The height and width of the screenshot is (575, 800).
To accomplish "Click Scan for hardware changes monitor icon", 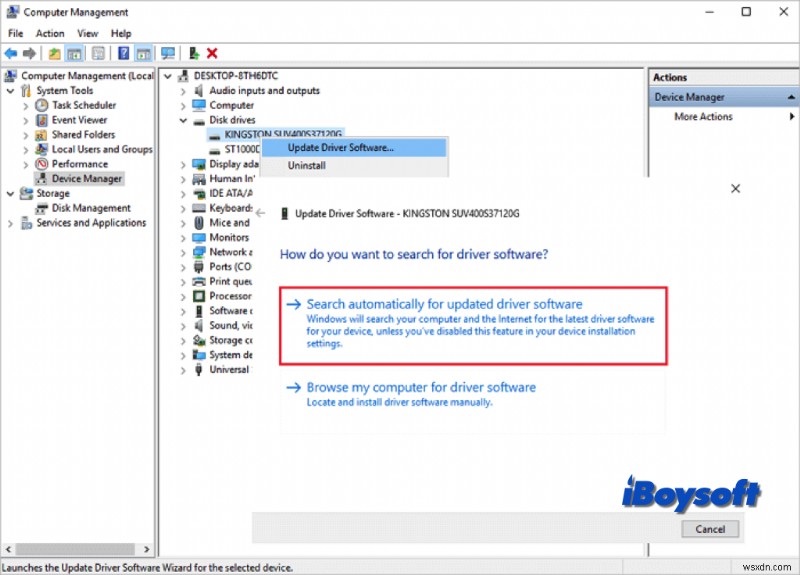I will pos(168,53).
